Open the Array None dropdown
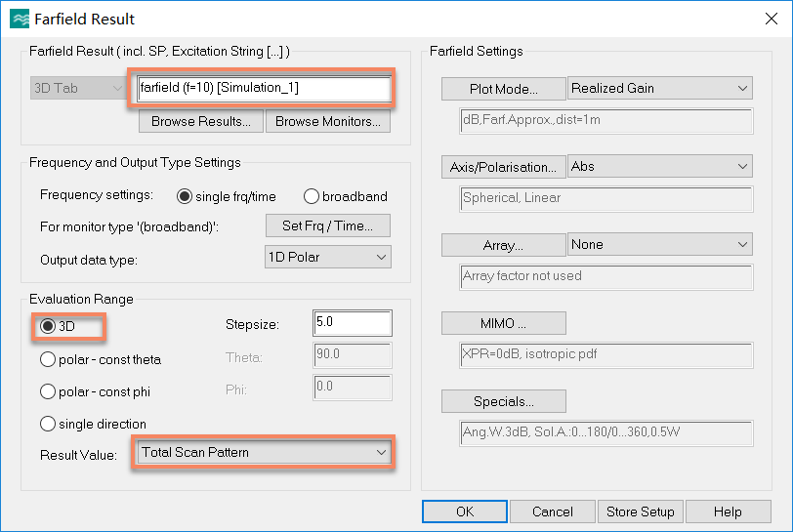The image size is (793, 532). pos(660,244)
